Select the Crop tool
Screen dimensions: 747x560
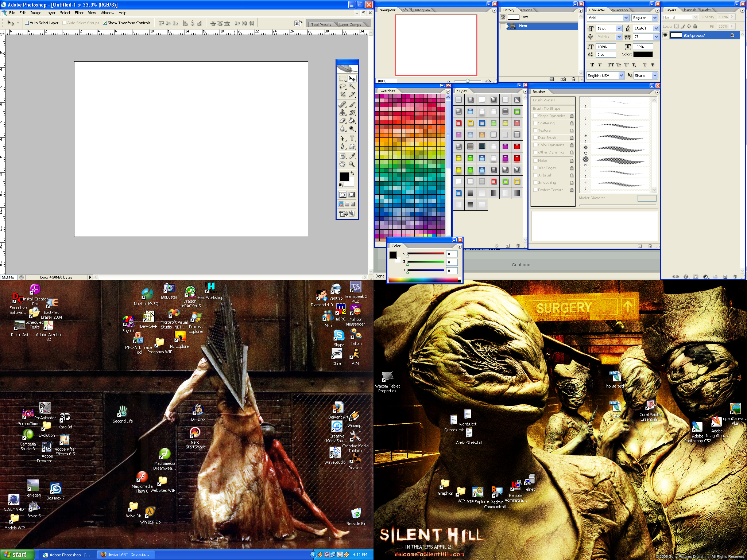pyautogui.click(x=342, y=94)
